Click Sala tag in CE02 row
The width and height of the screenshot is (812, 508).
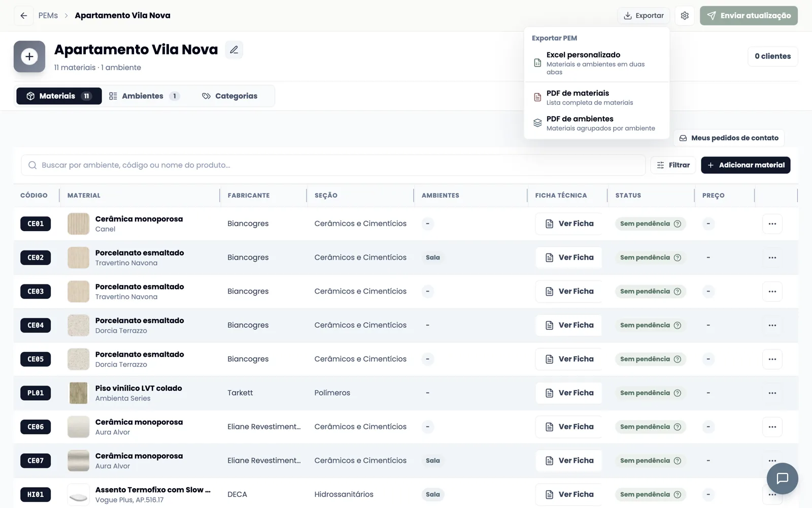[433, 258]
